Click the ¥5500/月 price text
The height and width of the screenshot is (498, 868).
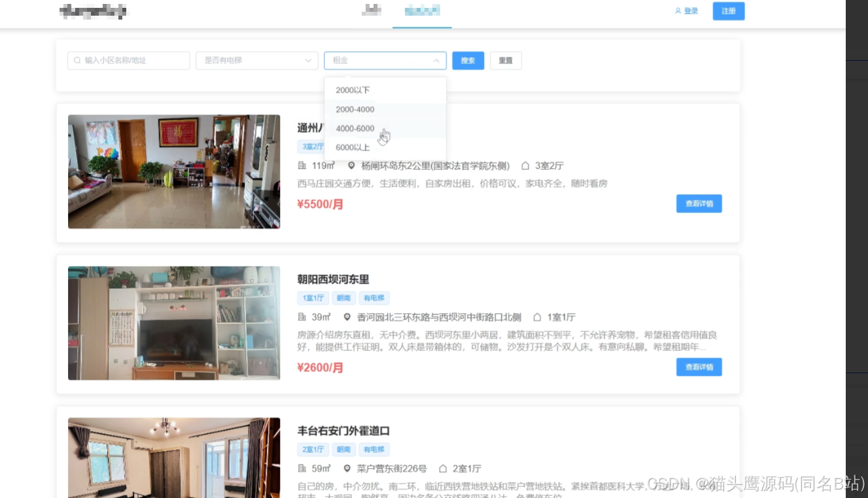tap(321, 205)
